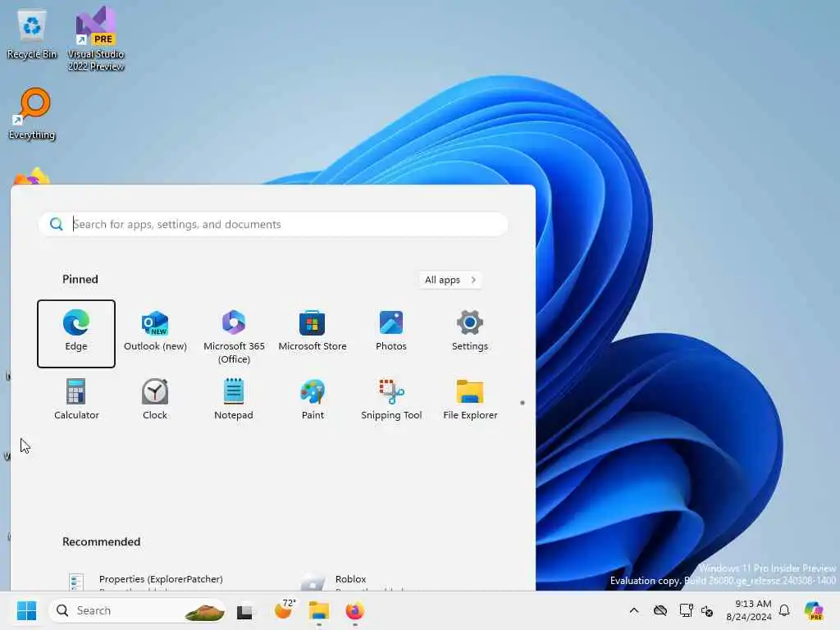Open the clock and date 9:13 AM
Image resolution: width=840 pixels, height=630 pixels.
point(748,610)
